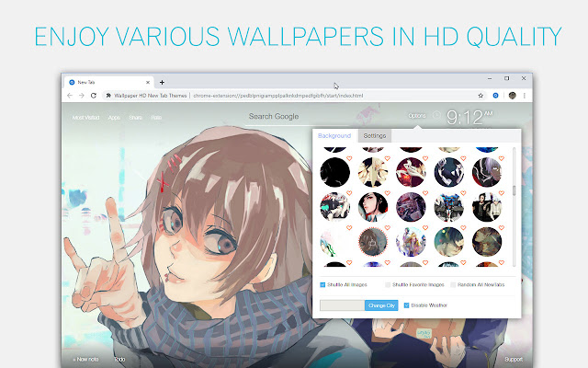Enable Random All NewTabs checkbox

coord(453,284)
